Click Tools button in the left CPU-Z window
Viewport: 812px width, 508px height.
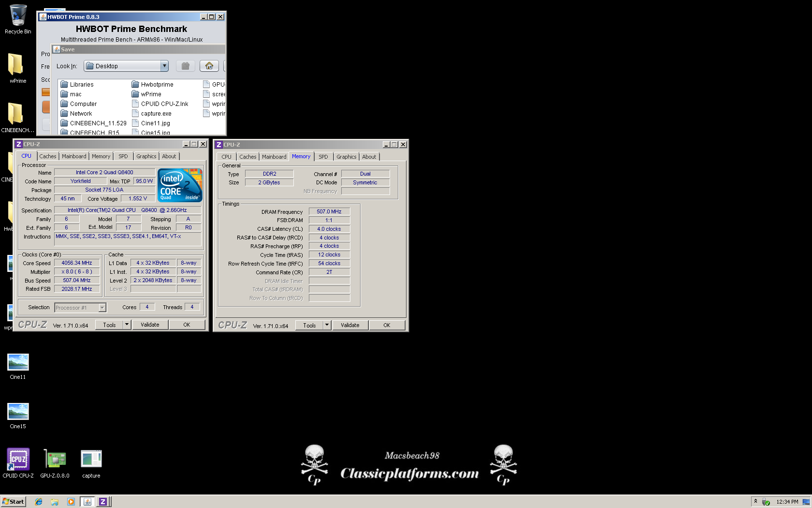110,325
